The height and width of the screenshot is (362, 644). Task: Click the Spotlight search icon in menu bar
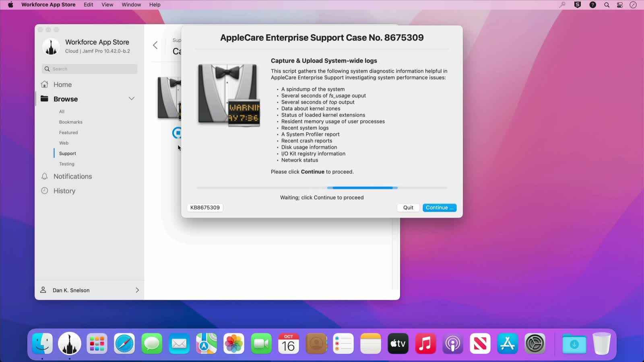click(x=607, y=5)
